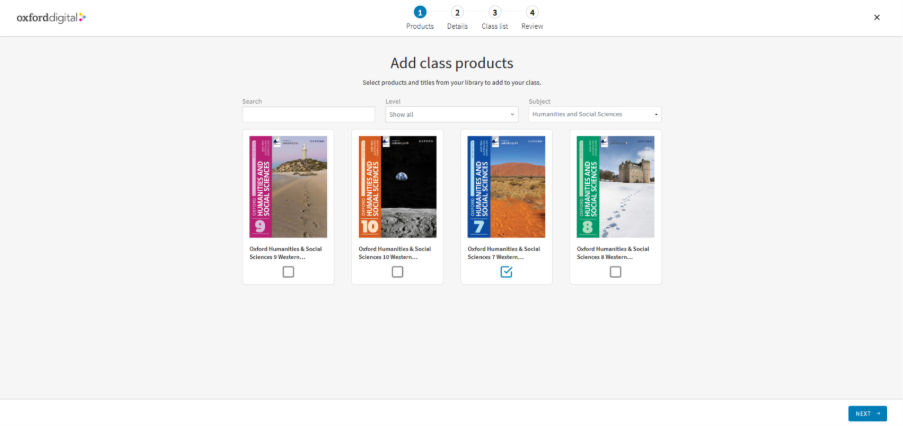Open step 3 Class list

(495, 12)
